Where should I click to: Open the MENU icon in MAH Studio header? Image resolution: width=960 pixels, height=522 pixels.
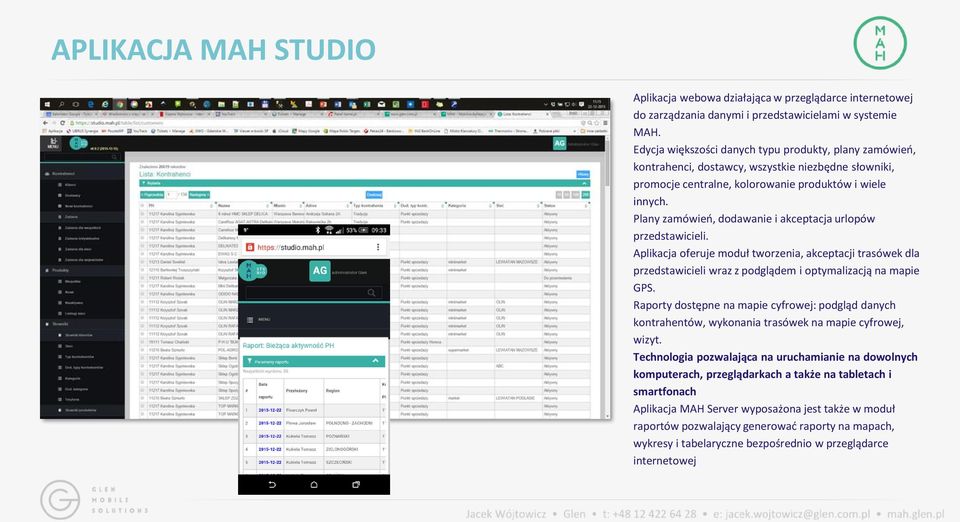(x=53, y=143)
